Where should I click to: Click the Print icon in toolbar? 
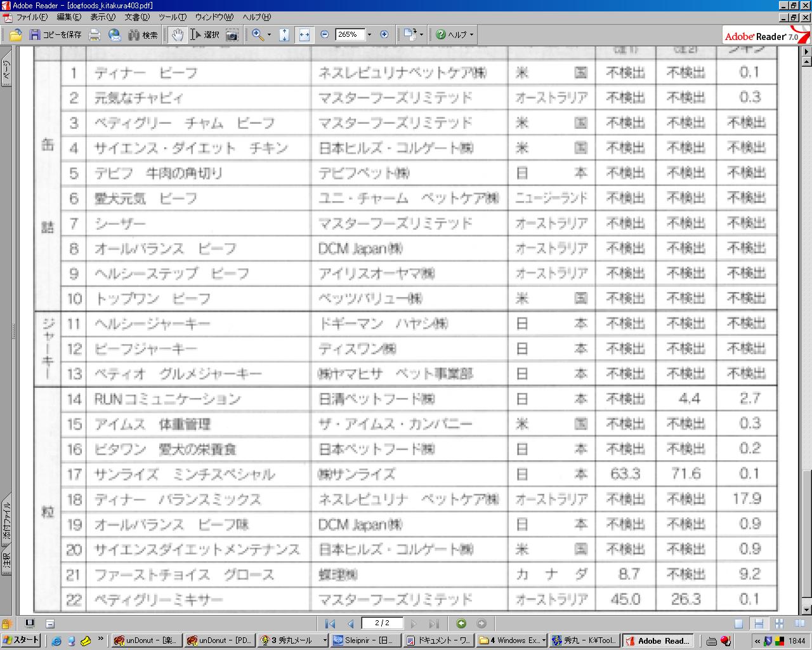pos(95,35)
